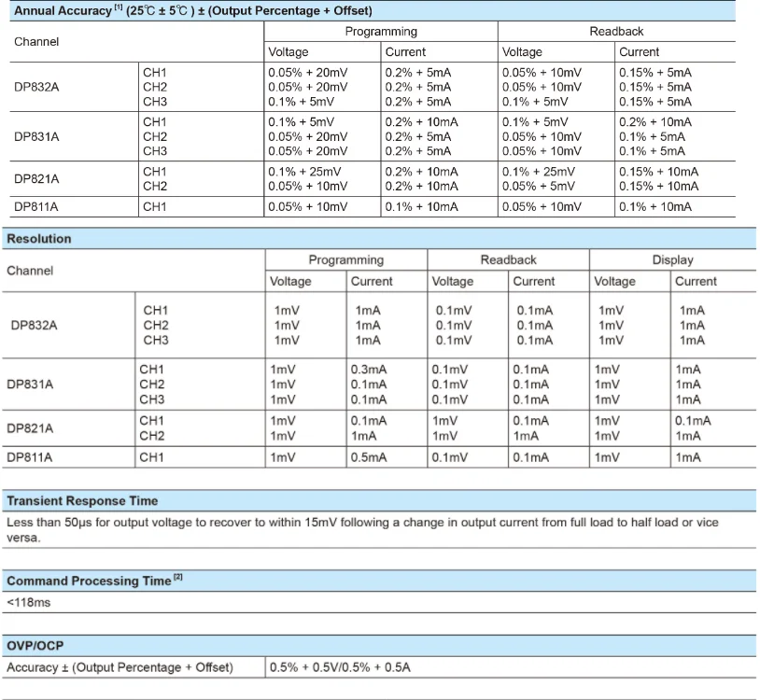Click 'DP821A' in the Annual Accuracy table
This screenshot has width=760, height=700.
[36, 179]
